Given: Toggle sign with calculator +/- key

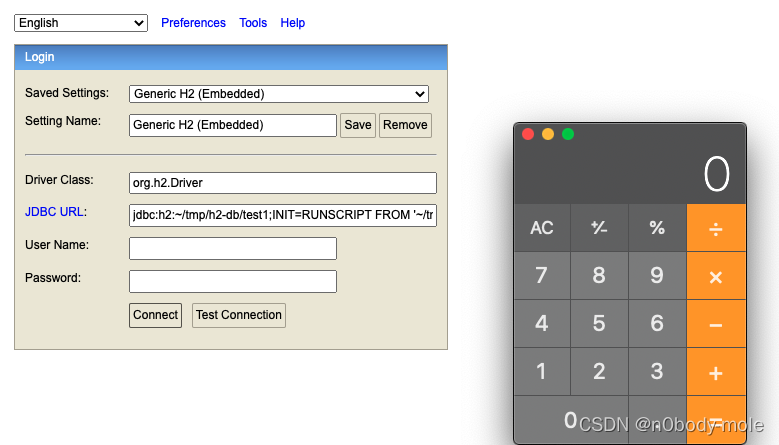Looking at the screenshot, I should point(599,228).
